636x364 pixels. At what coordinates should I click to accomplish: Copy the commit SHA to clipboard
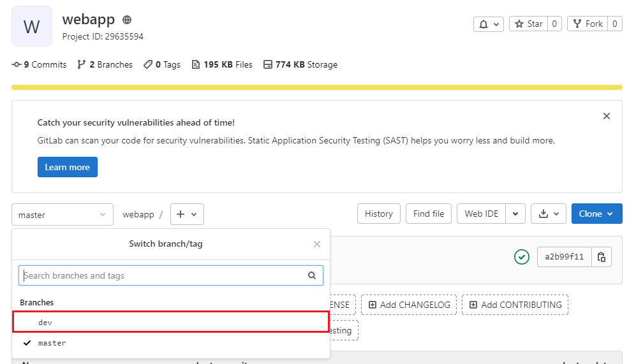coord(602,256)
